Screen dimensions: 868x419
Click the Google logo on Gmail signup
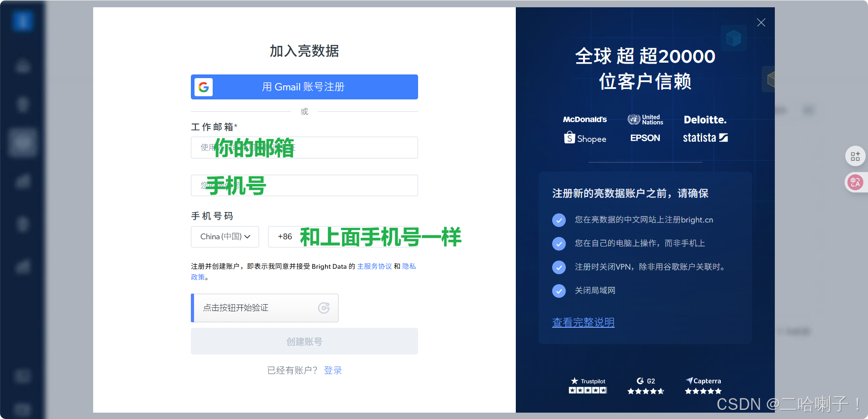click(x=204, y=87)
